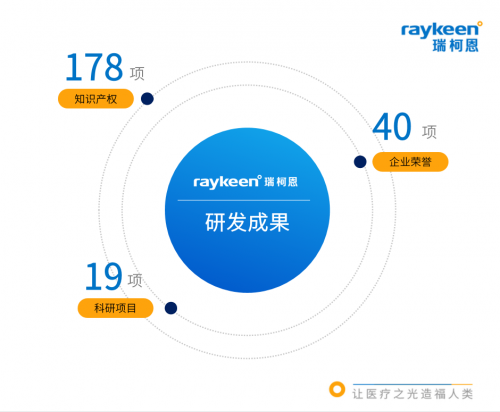Click the orange 科研项目 label
500x412 pixels.
[115, 308]
